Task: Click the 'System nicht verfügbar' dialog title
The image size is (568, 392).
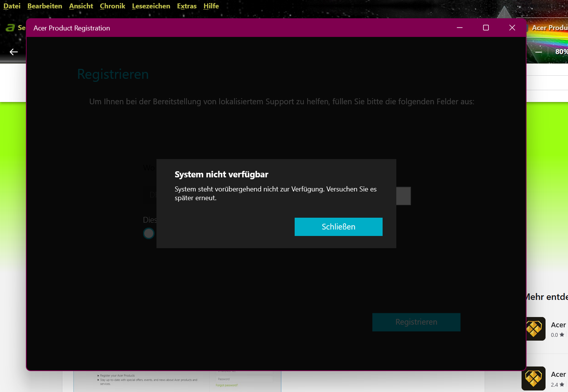Action: [x=221, y=174]
